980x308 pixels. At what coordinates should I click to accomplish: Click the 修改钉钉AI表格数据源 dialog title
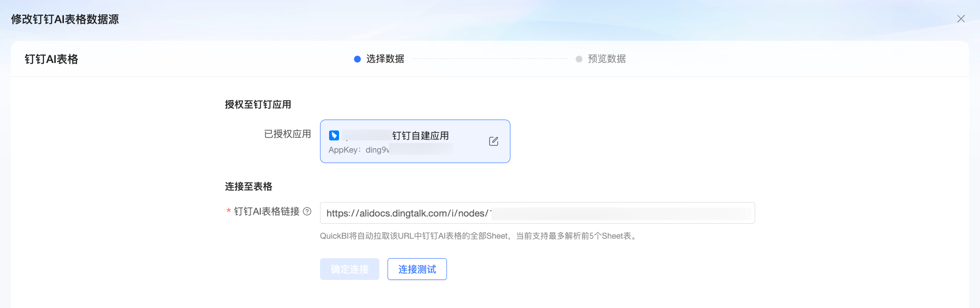[x=65, y=19]
